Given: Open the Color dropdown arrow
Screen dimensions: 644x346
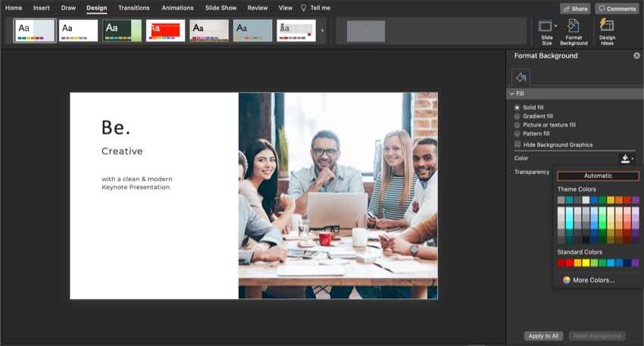Looking at the screenshot, I should pyautogui.click(x=633, y=158).
